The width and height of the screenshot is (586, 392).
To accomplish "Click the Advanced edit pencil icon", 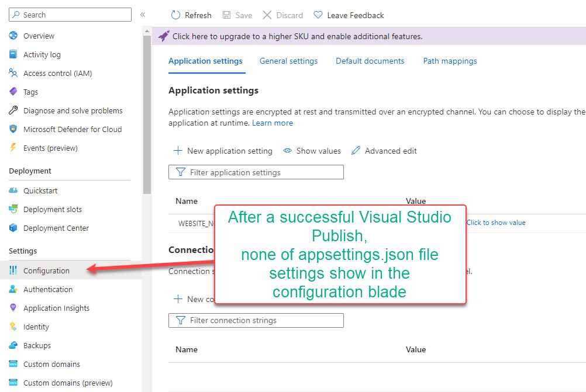I will click(x=356, y=151).
